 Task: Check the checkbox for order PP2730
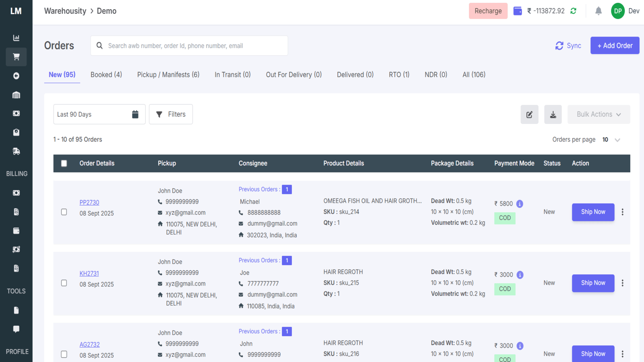coord(64,212)
